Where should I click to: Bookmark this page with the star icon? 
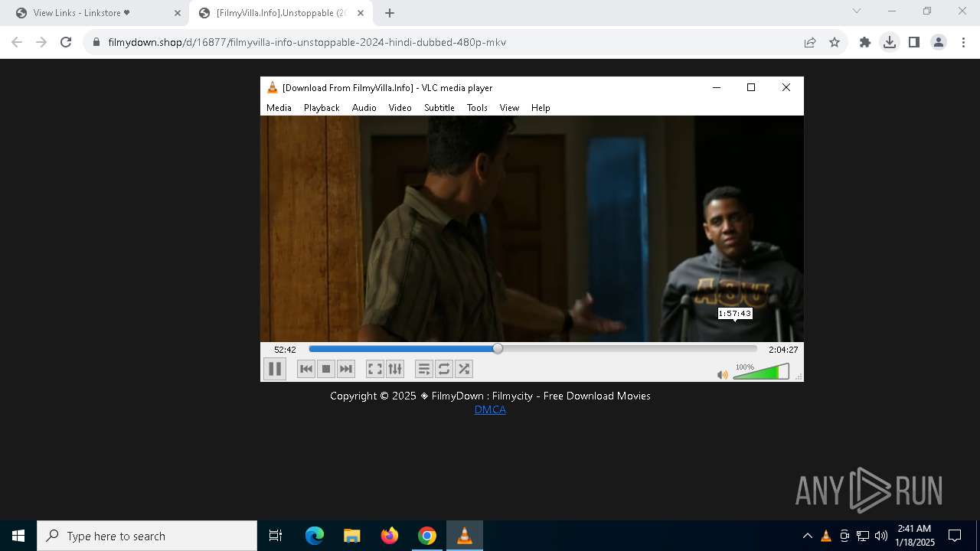click(x=835, y=42)
